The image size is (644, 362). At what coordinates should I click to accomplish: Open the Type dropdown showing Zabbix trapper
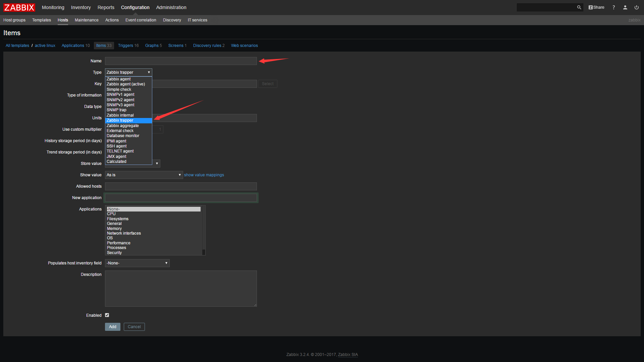128,72
